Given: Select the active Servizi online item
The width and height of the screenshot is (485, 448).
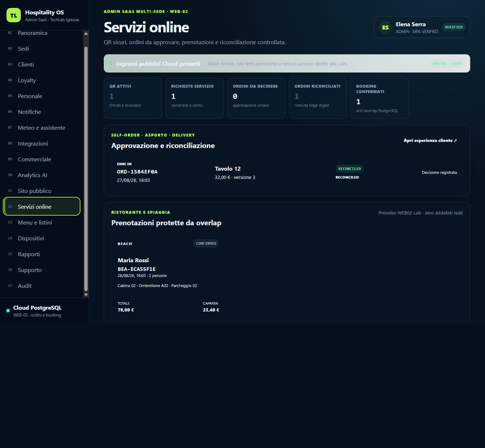Looking at the screenshot, I should [x=42, y=207].
